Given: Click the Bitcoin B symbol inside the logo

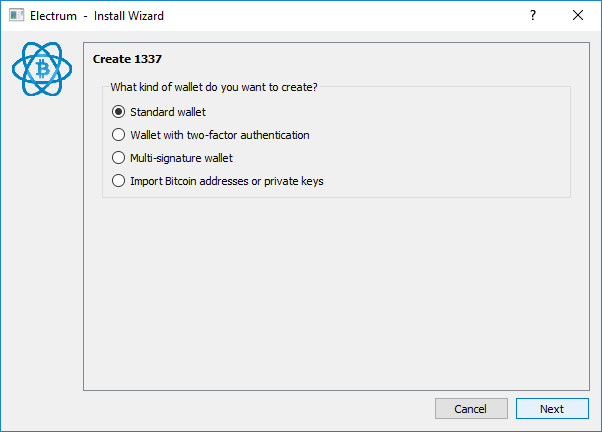Looking at the screenshot, I should click(43, 70).
